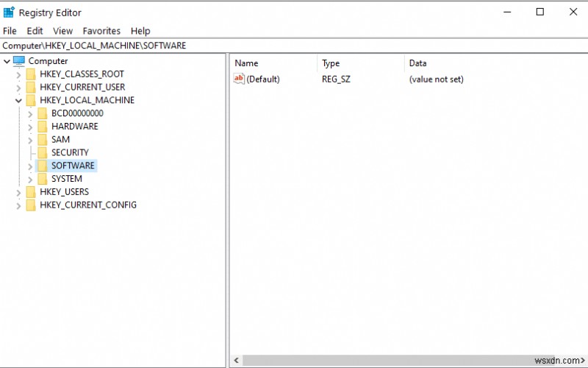Click the (Default) string value icon
This screenshot has width=588, height=368.
(239, 79)
